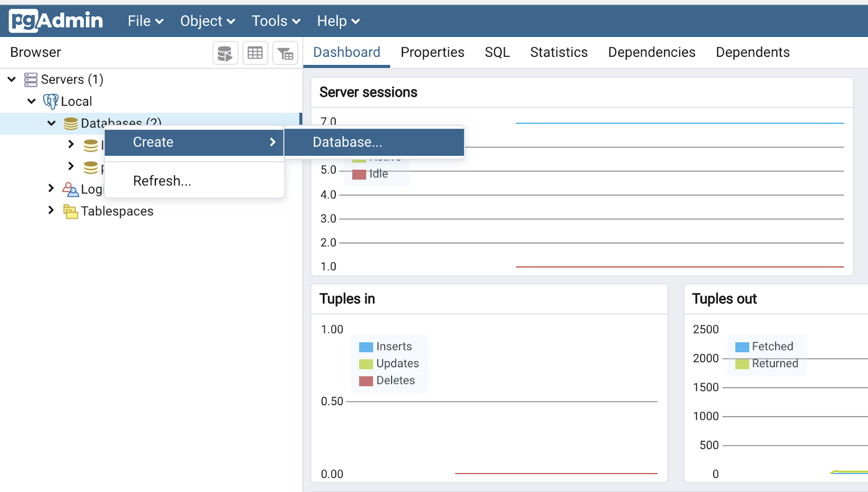Image resolution: width=868 pixels, height=492 pixels.
Task: Choose Database... in the submenu
Action: 374,142
